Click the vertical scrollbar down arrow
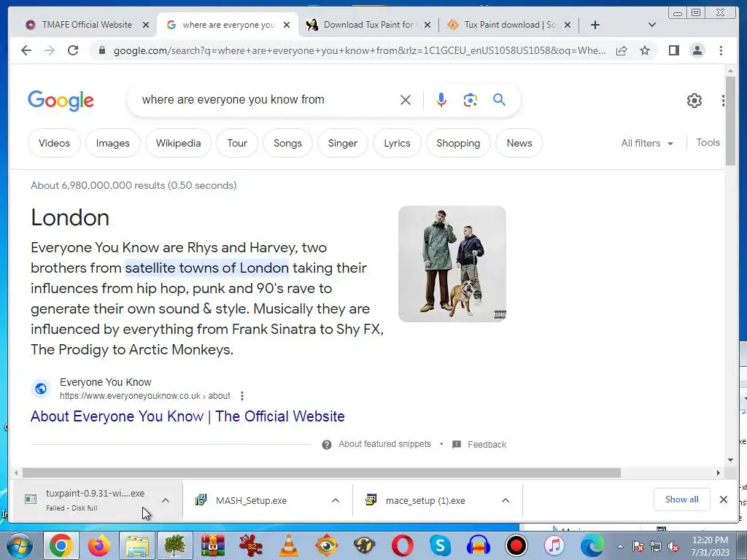Viewport: 747px width, 560px height. 730,460
